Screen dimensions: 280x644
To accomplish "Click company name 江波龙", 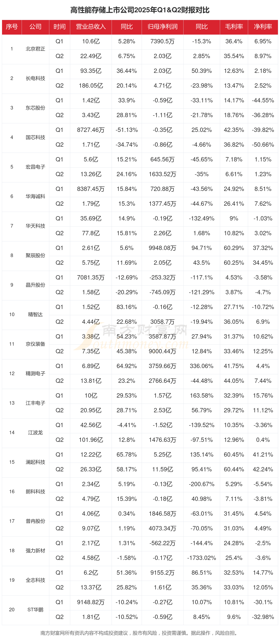I will pyautogui.click(x=35, y=433).
